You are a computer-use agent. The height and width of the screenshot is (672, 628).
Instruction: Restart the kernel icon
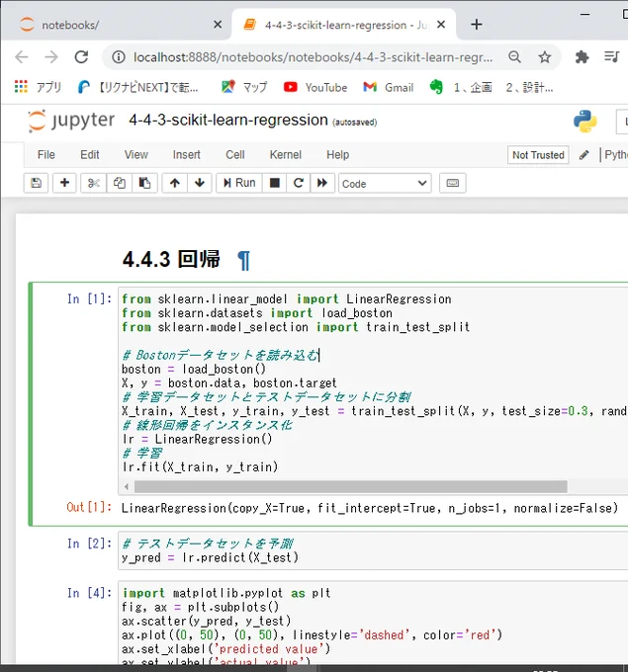298,184
